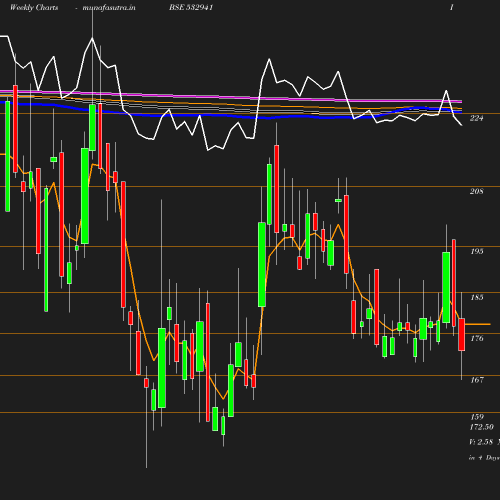500x500 pixels.
Task: Click the 'BSE 532941' symbol label
Action: pos(191,7)
